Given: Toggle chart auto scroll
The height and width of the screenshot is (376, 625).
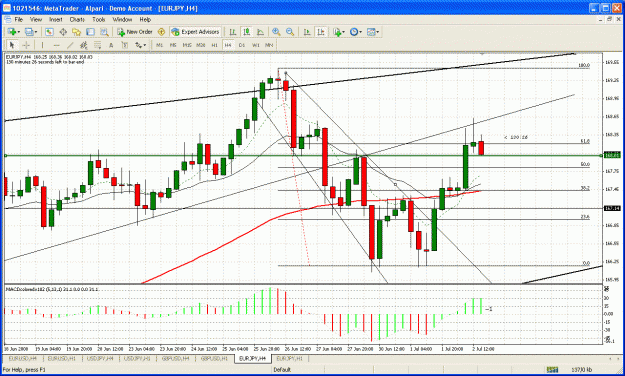Looking at the screenshot, I should click(307, 32).
